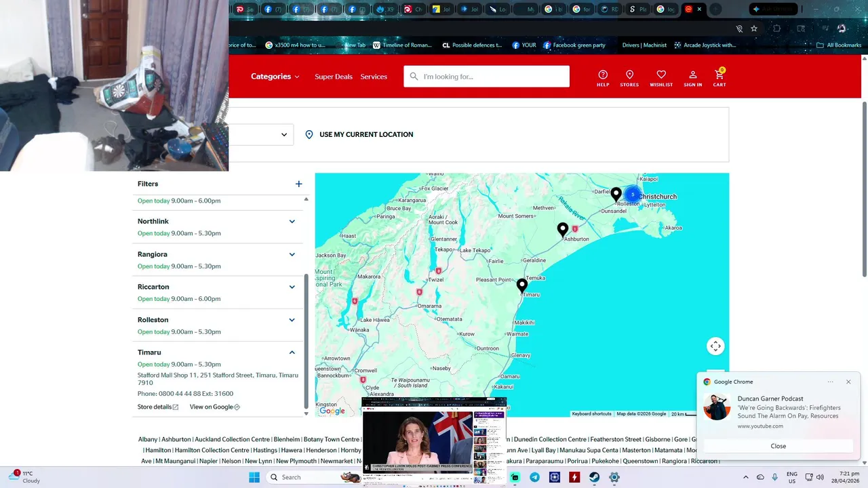Click the Windows taskbar Search box
Viewport: 868px width, 488px height.
click(312, 477)
